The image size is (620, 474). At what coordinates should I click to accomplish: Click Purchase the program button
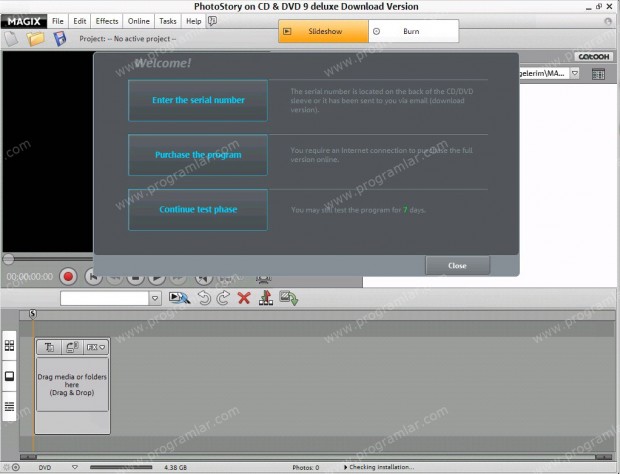[198, 155]
